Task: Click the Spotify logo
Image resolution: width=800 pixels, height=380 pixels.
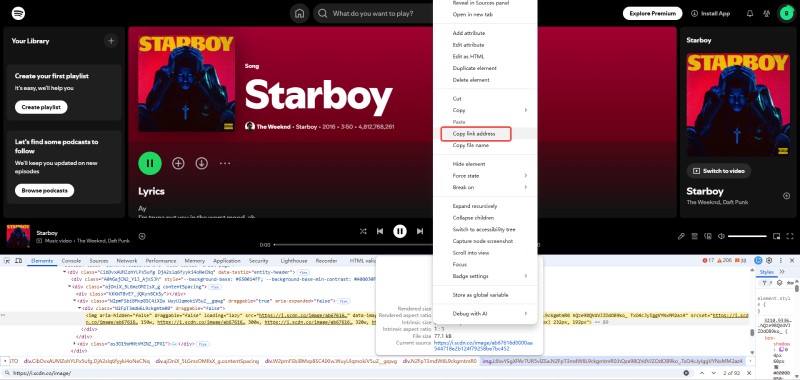Action: pyautogui.click(x=18, y=13)
